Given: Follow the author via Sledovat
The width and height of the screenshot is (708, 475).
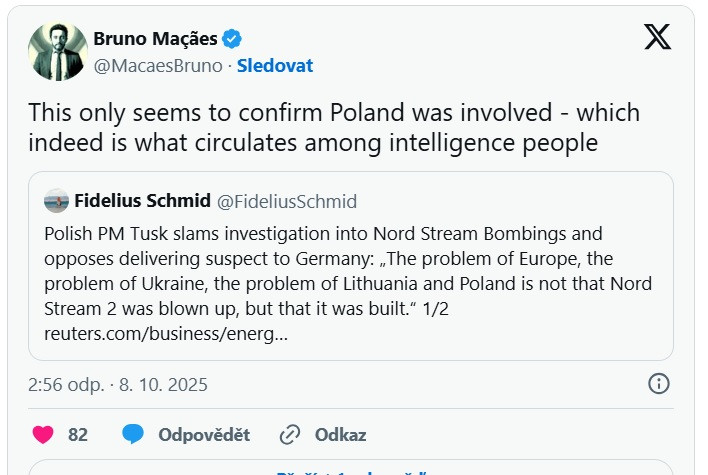Looking at the screenshot, I should [x=275, y=66].
